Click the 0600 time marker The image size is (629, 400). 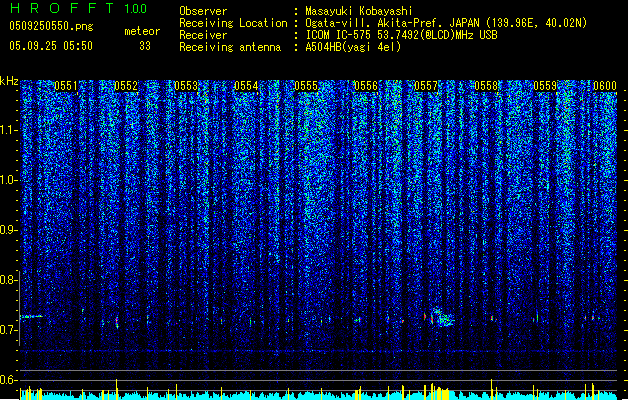point(605,86)
